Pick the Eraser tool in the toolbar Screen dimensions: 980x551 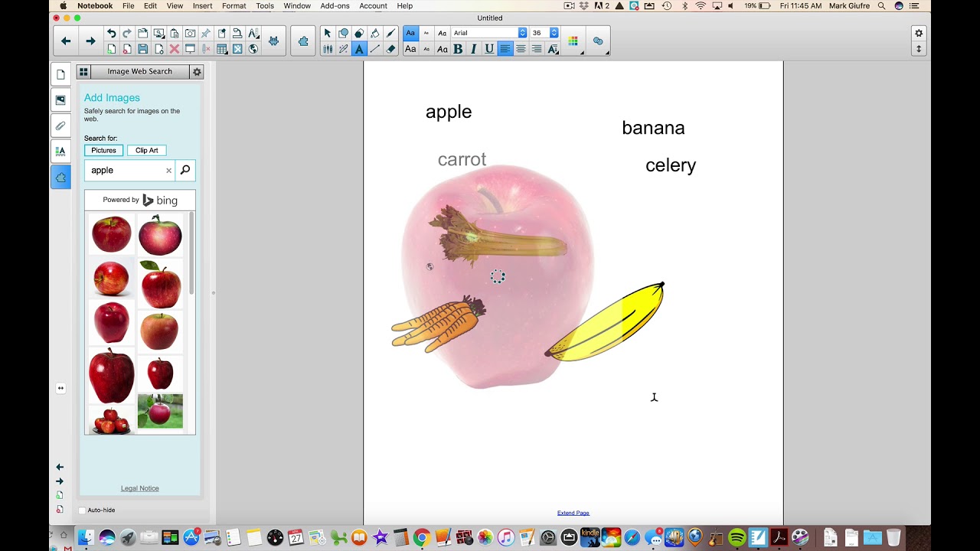391,49
